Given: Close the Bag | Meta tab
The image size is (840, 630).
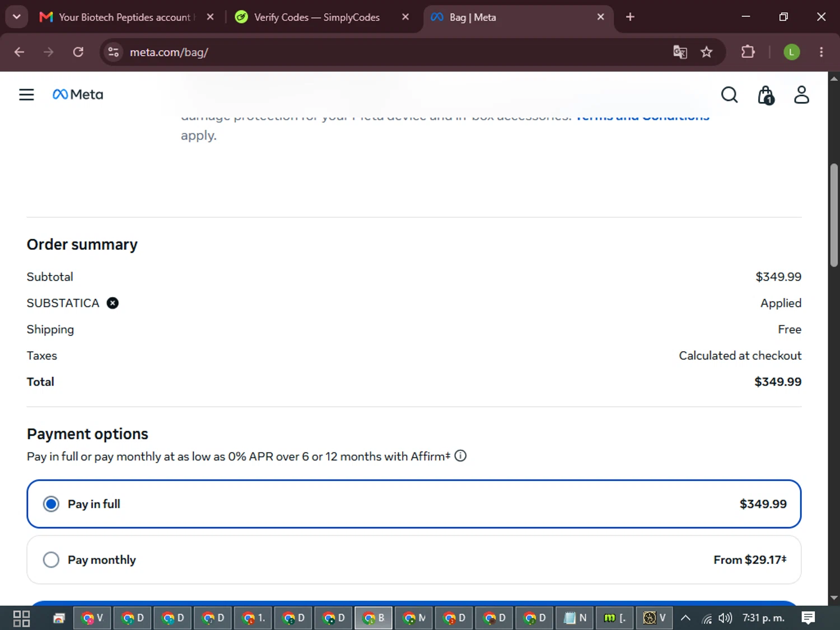Looking at the screenshot, I should click(600, 17).
